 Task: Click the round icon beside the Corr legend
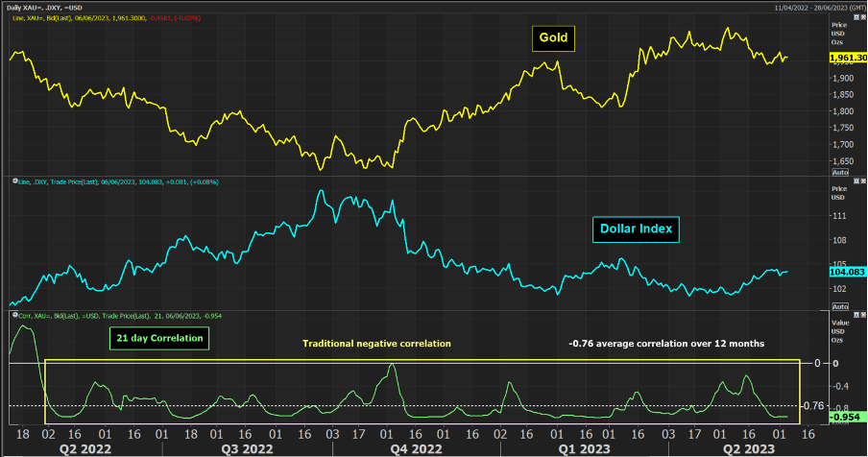15,315
